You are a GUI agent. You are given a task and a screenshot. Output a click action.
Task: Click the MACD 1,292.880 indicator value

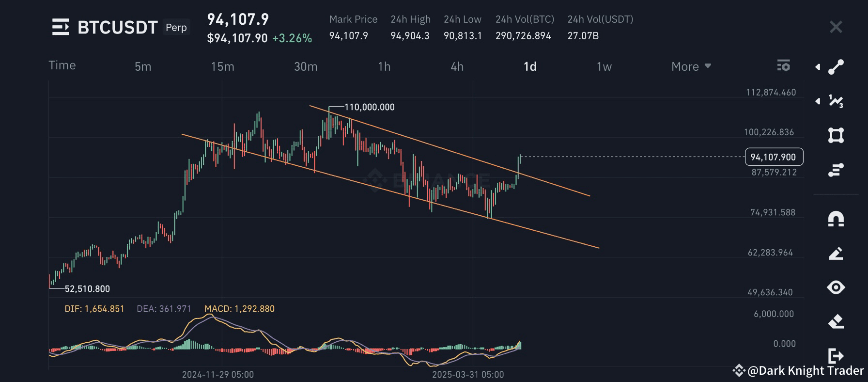coord(239,309)
